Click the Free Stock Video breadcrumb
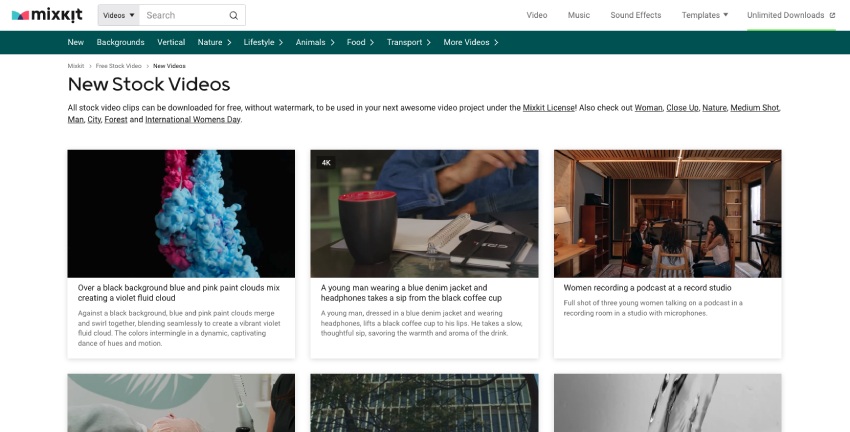Viewport: 850px width, 432px height. (x=119, y=66)
